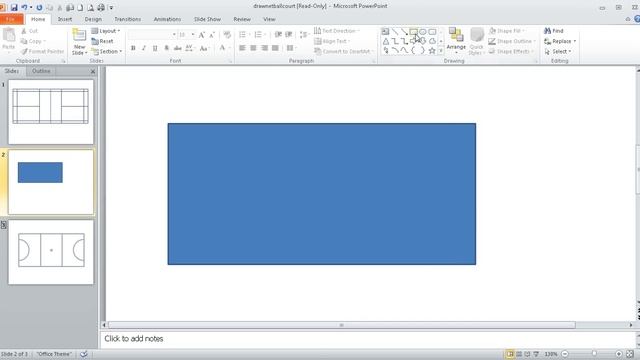
Task: Click the zoom in plus button
Action: [619, 354]
